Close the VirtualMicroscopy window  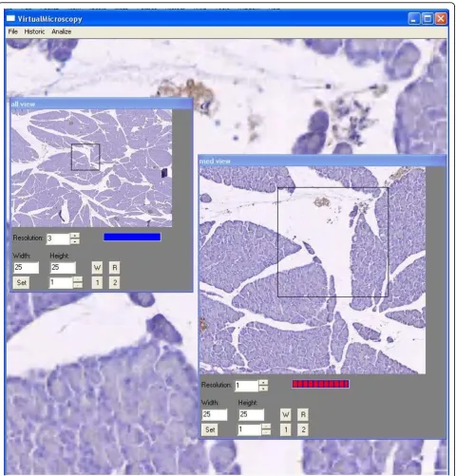(441, 19)
